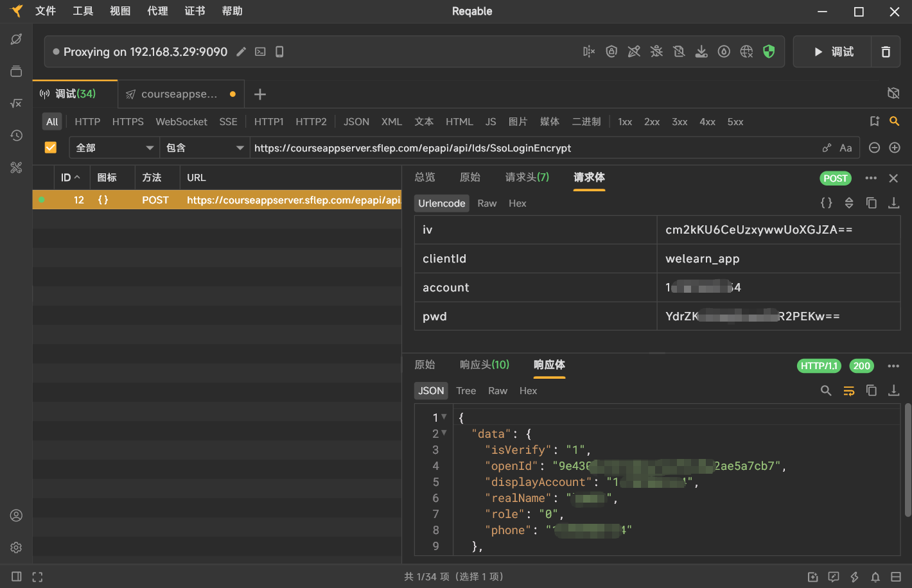Screen dimensions: 912x588
Task: Open the 文件 menu
Action: click(46, 11)
